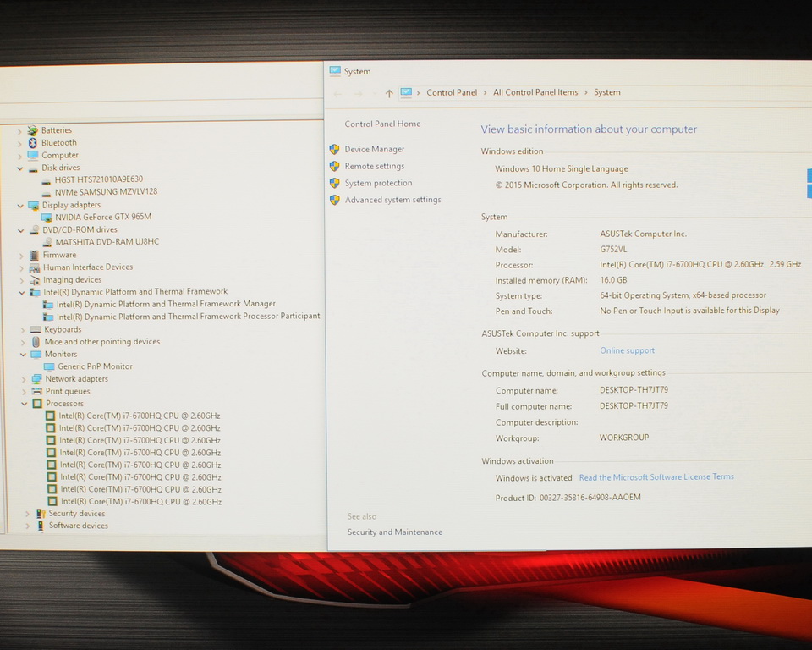Screen dimensions: 812x650
Task: Collapse the Display adapters node
Action: point(20,206)
